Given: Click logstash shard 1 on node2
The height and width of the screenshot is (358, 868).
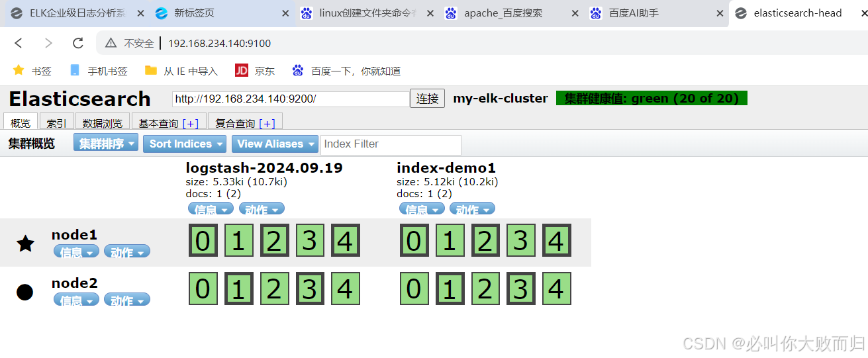Looking at the screenshot, I should (238, 289).
